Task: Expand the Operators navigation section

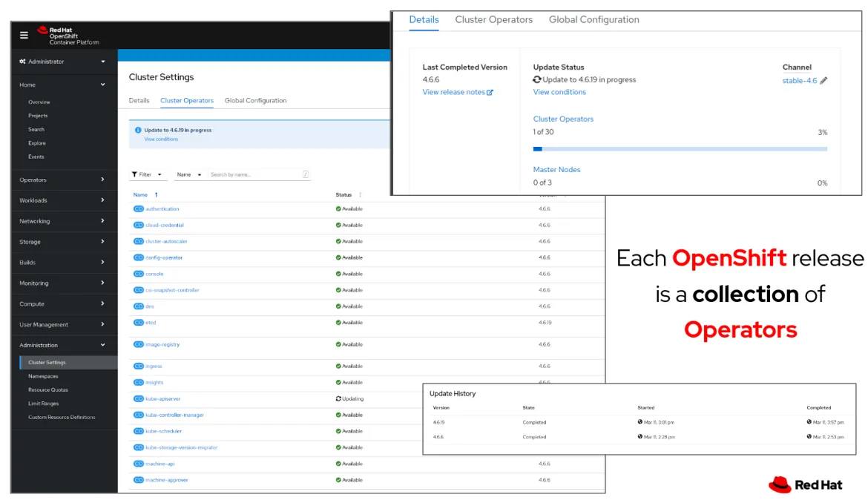Action: (x=63, y=180)
